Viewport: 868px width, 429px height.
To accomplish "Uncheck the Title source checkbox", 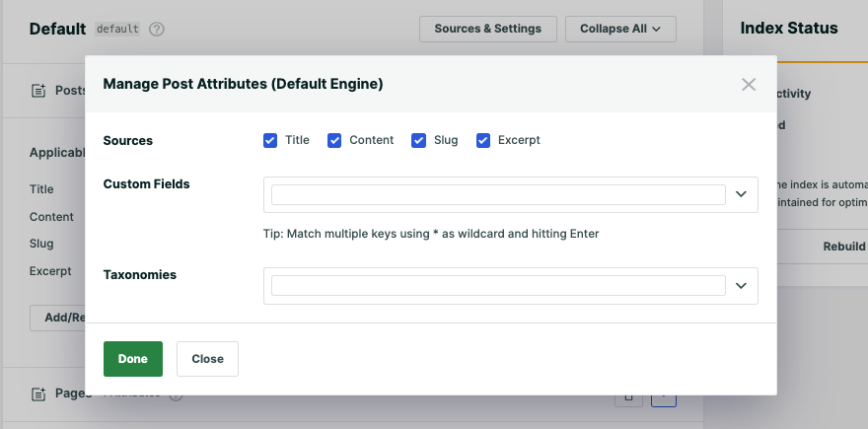I will click(x=270, y=141).
